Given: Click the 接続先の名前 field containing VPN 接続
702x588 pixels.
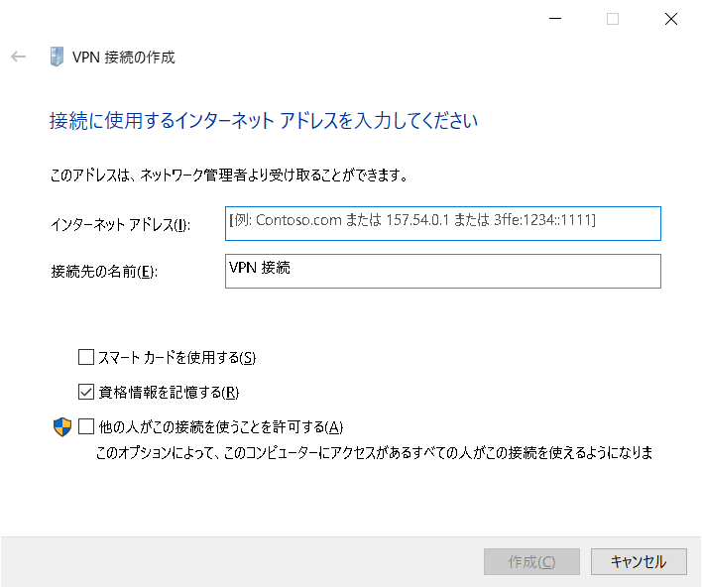Looking at the screenshot, I should pyautogui.click(x=443, y=272).
